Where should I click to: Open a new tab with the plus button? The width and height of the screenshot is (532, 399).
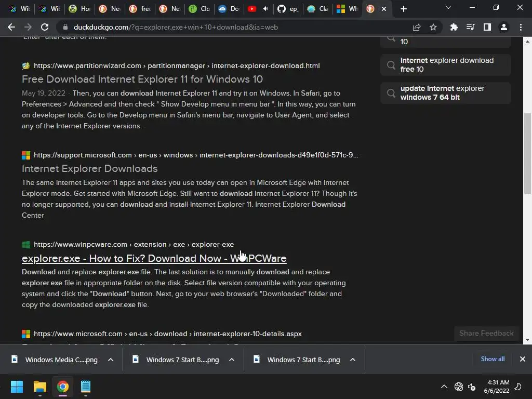click(403, 9)
